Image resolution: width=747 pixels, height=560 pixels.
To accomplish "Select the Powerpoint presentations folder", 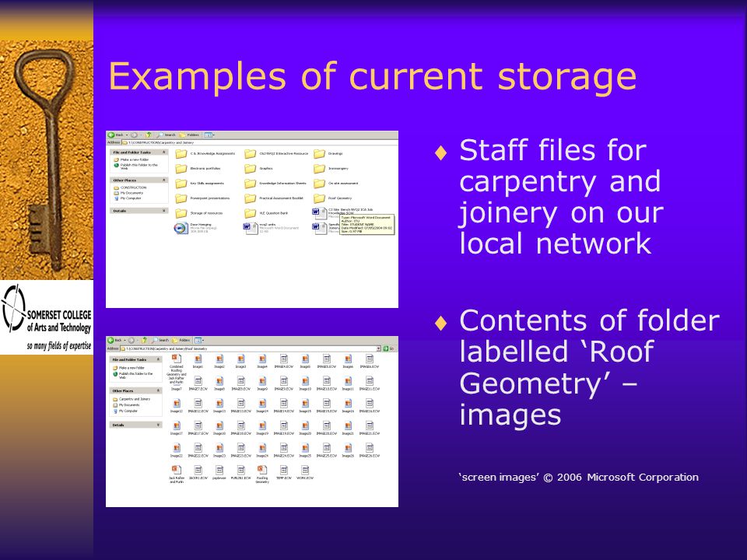I will (x=202, y=198).
